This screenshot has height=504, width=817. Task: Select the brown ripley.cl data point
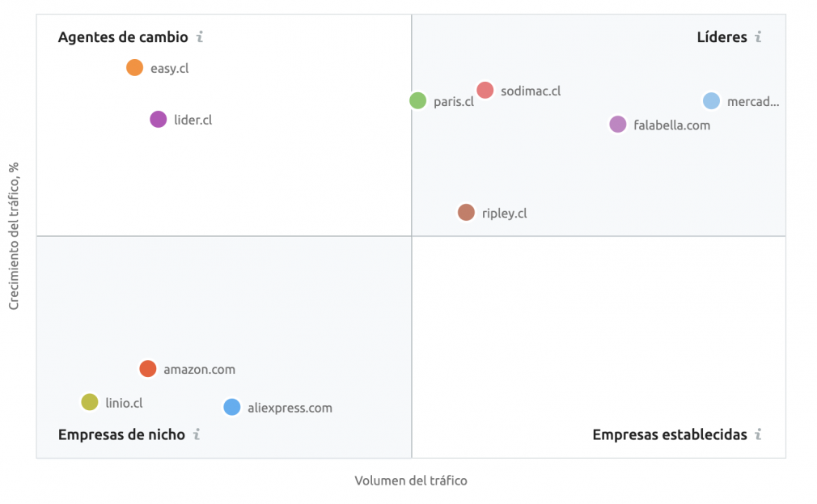point(466,213)
